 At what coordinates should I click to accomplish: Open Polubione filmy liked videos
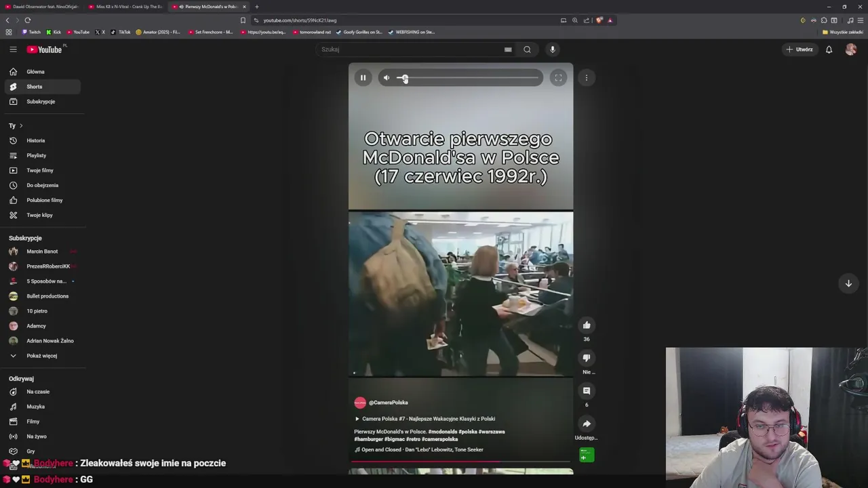pos(42,200)
